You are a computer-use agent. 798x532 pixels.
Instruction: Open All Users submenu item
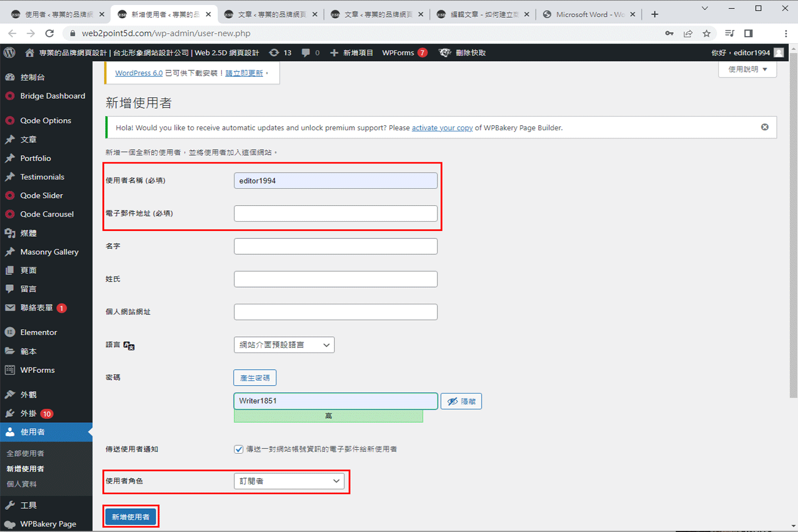pos(25,453)
